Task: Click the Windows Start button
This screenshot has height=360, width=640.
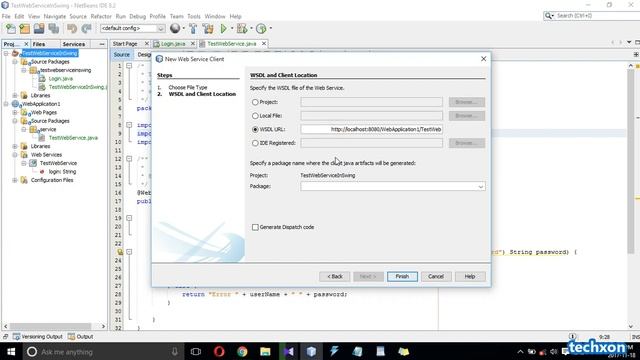Action: (x=11, y=351)
